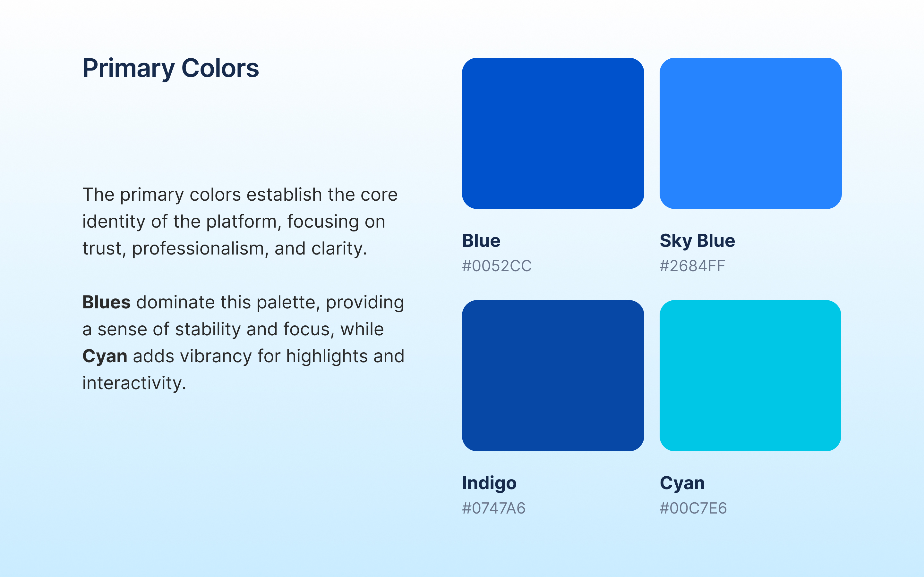Click the word "interactivity." ending the paragraph
The height and width of the screenshot is (577, 924).
tap(134, 383)
